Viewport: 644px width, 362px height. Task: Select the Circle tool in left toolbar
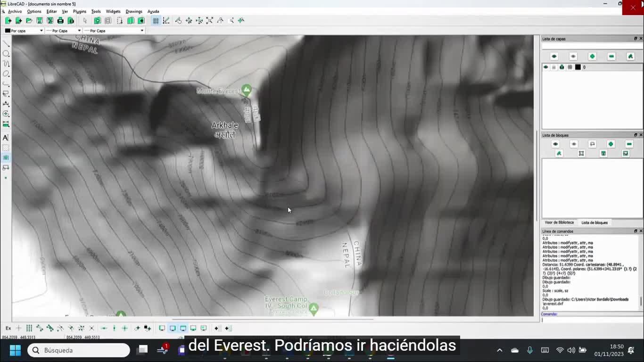(x=6, y=54)
